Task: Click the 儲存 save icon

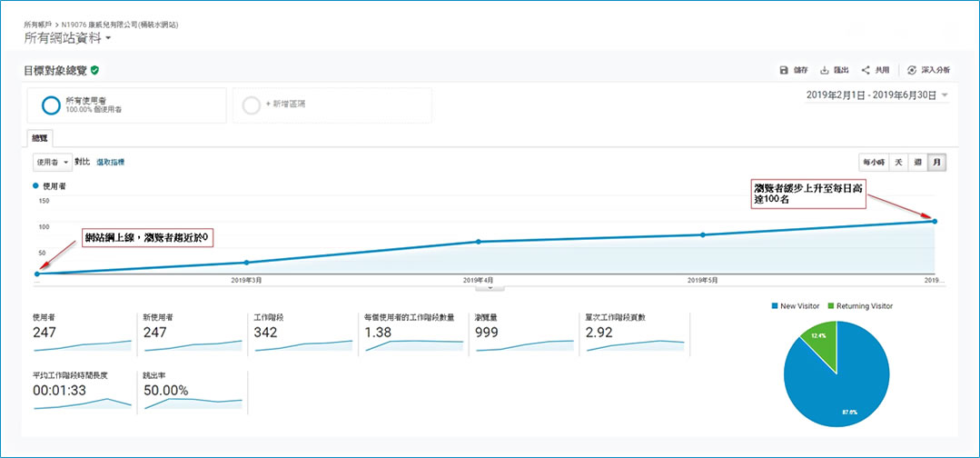Action: pos(784,70)
